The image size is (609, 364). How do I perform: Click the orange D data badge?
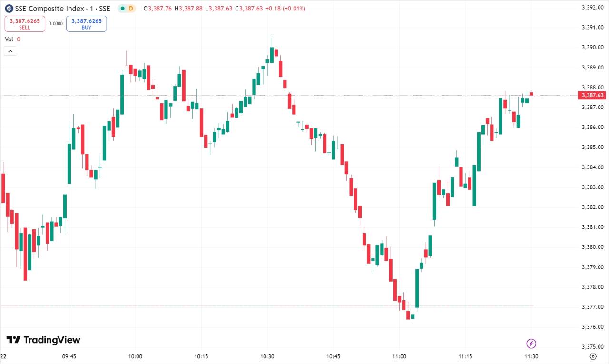132,9
